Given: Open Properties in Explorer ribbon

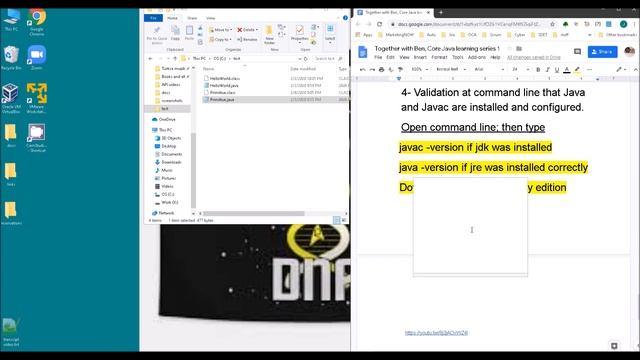Looking at the screenshot, I should click(x=299, y=33).
